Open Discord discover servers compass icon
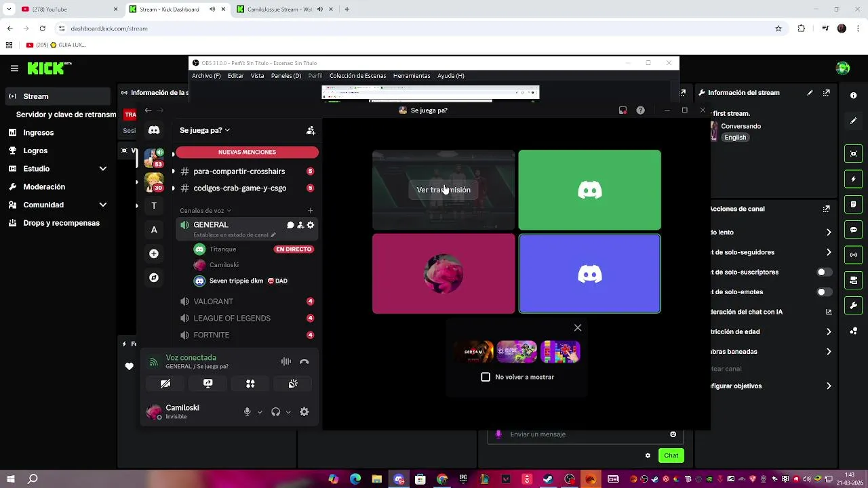Viewport: 868px width, 488px height. point(154,277)
